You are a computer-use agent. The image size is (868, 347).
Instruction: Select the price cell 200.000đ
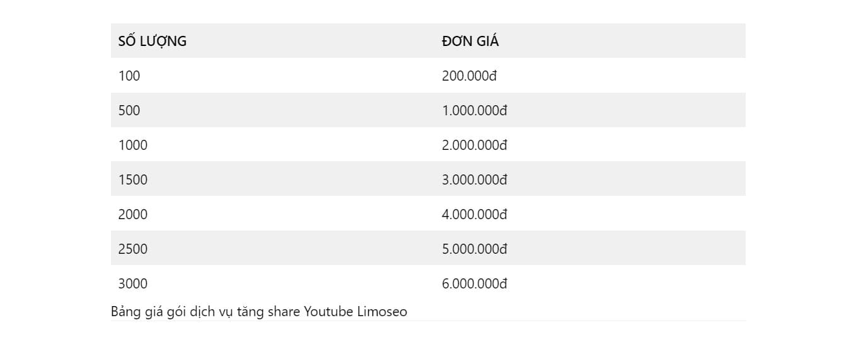click(470, 76)
